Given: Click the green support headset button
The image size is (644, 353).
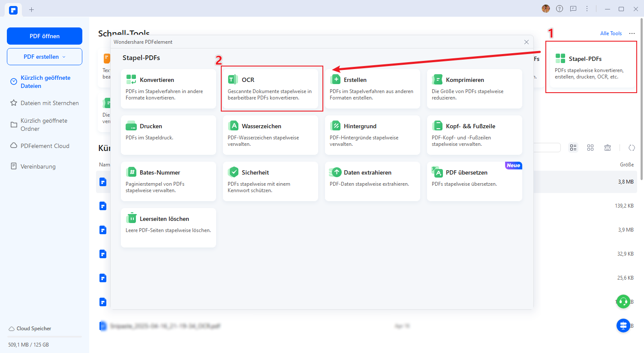Looking at the screenshot, I should coord(623,302).
